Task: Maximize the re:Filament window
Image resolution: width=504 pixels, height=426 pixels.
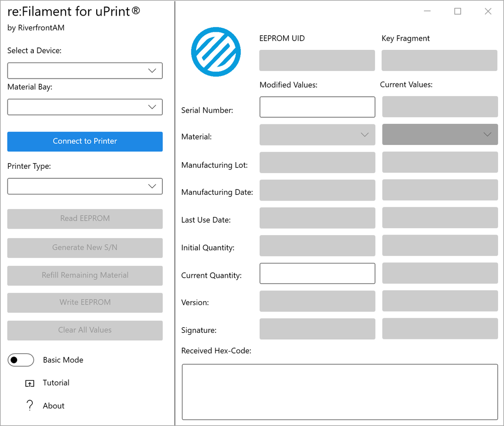Action: 458,11
